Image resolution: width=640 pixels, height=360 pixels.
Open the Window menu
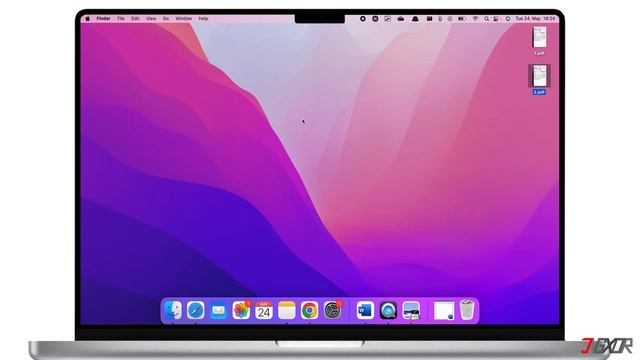pyautogui.click(x=184, y=19)
